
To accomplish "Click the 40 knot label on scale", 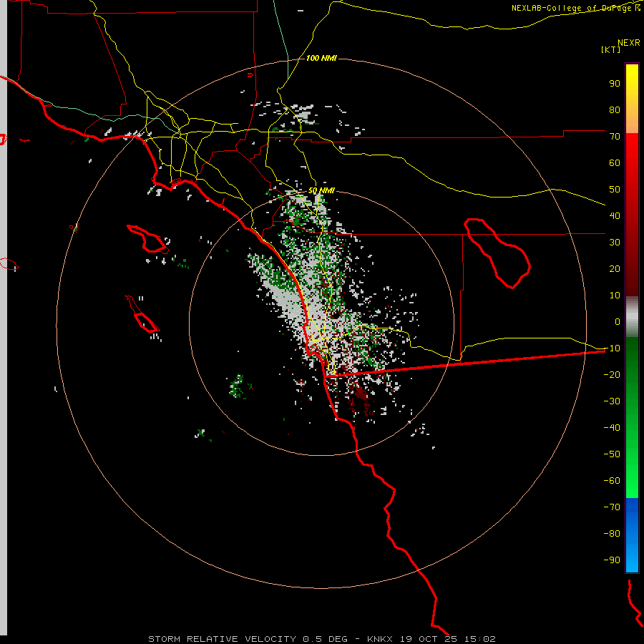I will pos(615,215).
